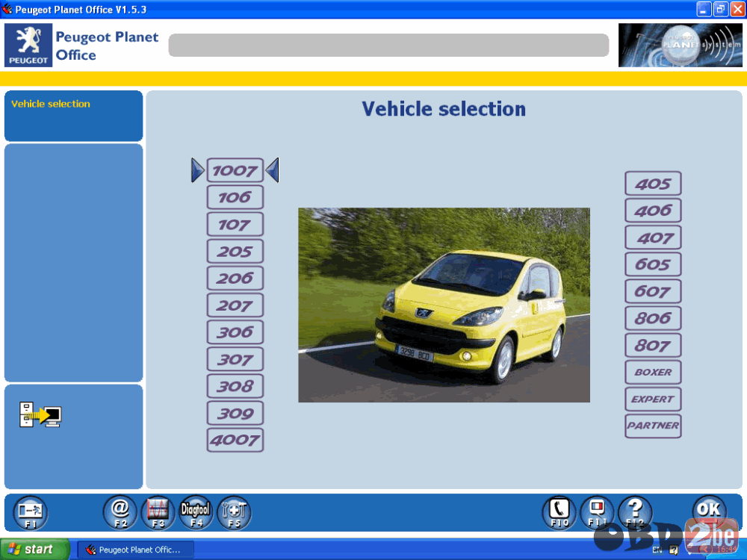Choose the 605 model
747x560 pixels.
click(x=653, y=264)
